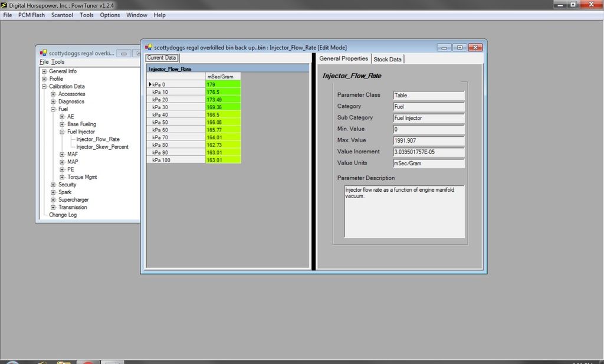Open the Change Log tree item
Viewport: 604px width, 364px height.
coord(63,215)
